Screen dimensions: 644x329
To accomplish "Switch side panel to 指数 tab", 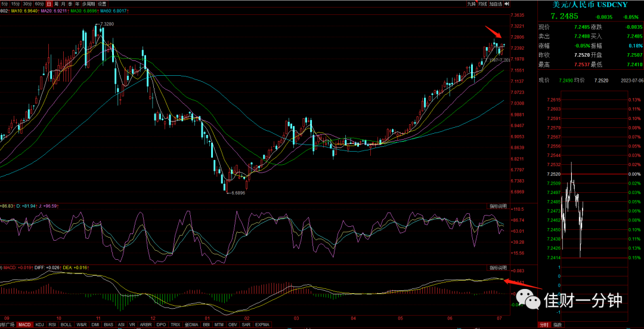I will coord(556,324).
